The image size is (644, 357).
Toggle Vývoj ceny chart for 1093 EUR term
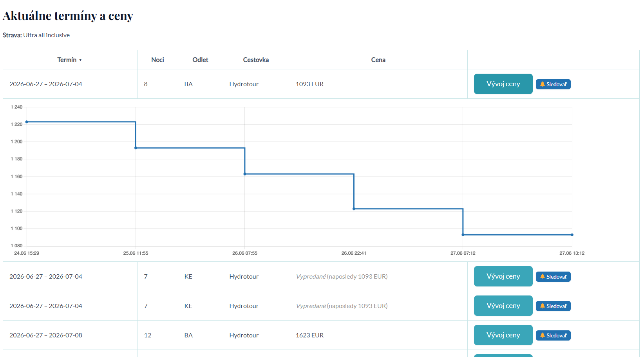(x=503, y=84)
